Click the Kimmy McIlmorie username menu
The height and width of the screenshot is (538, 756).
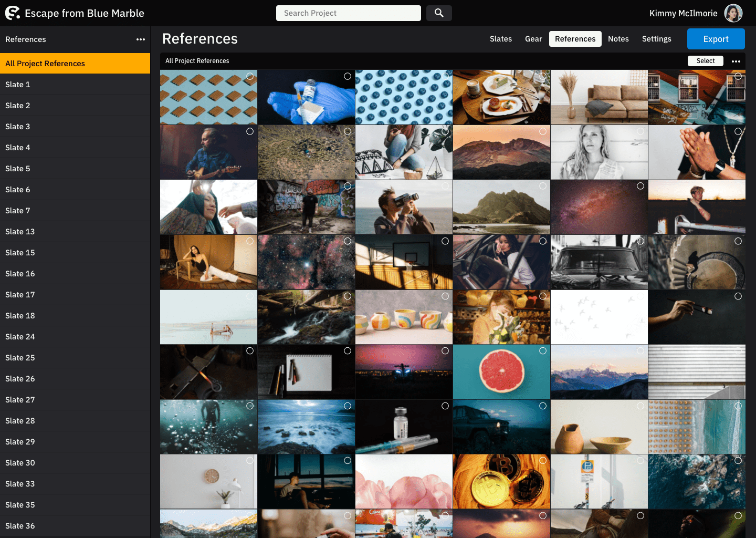pyautogui.click(x=683, y=13)
